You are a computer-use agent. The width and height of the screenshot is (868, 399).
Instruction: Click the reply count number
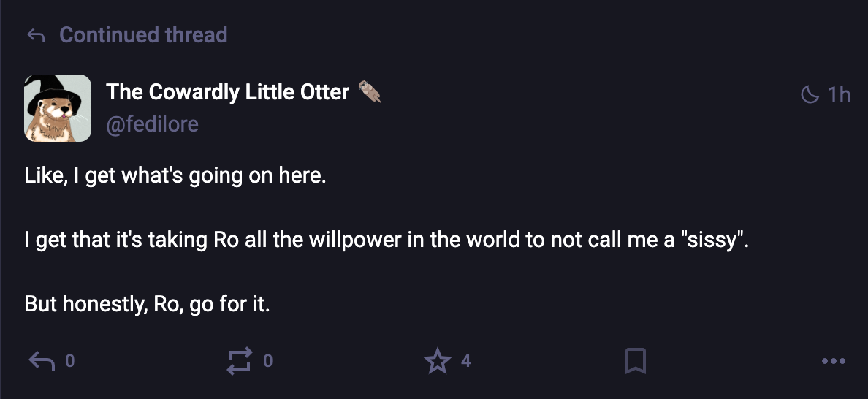[x=69, y=361]
